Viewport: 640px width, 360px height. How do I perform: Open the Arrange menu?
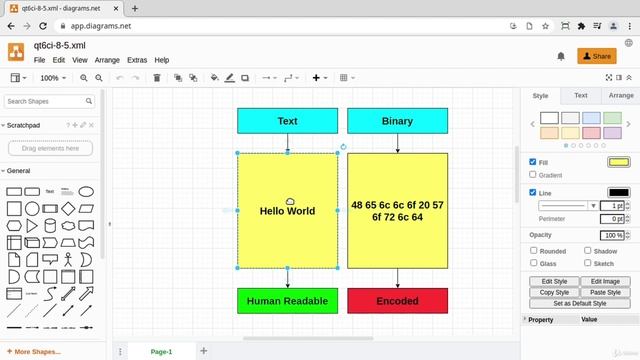107,60
